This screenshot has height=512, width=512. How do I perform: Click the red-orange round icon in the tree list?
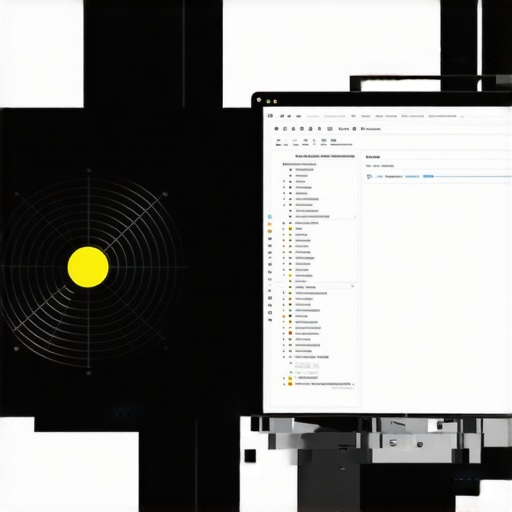(x=290, y=333)
